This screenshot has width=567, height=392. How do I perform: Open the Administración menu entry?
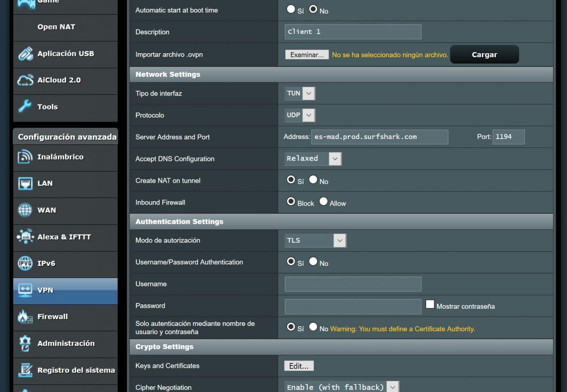click(x=66, y=343)
